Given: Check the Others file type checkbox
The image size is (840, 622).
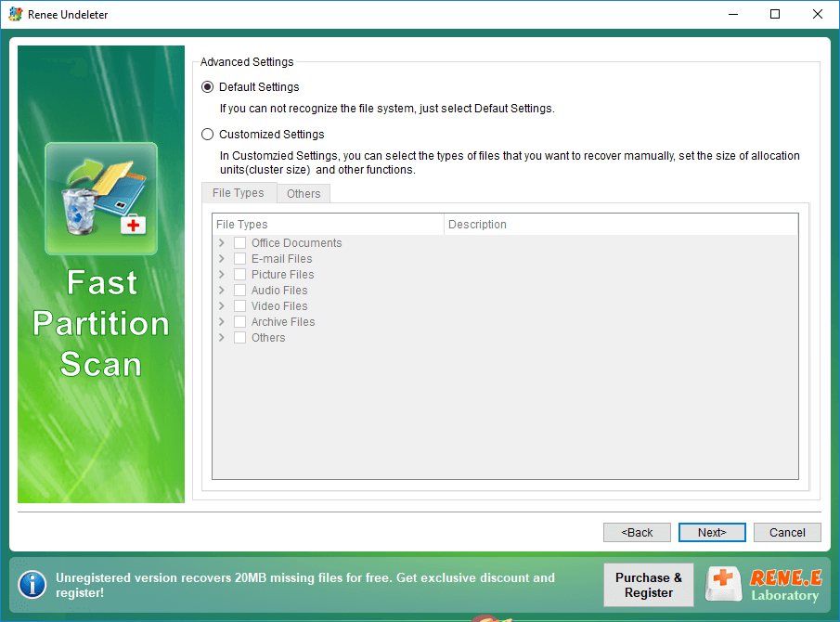Looking at the screenshot, I should 240,338.
